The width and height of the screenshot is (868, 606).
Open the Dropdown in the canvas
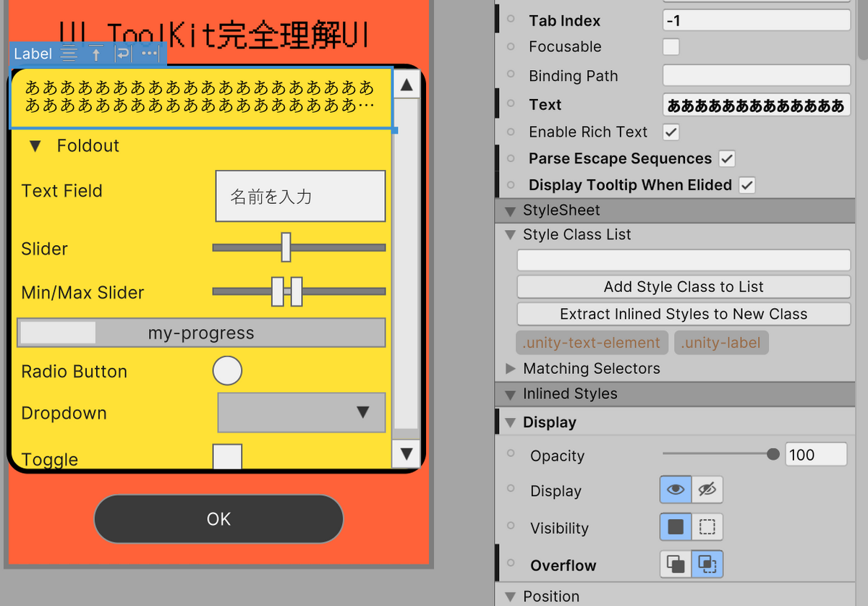pyautogui.click(x=302, y=412)
